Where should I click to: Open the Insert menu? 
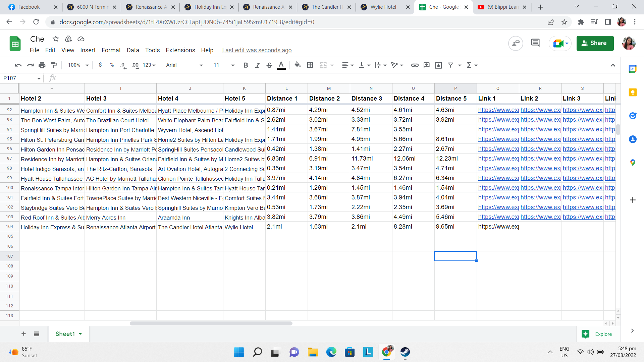click(88, 50)
